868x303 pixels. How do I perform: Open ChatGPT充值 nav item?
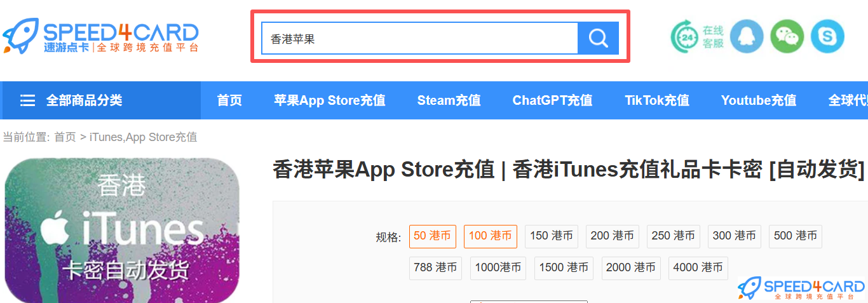552,100
